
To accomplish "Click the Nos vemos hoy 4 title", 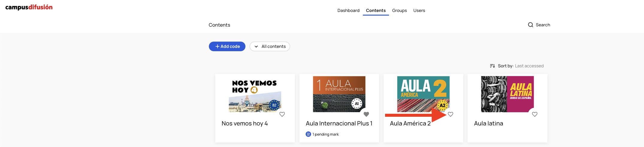I will click(x=245, y=123).
